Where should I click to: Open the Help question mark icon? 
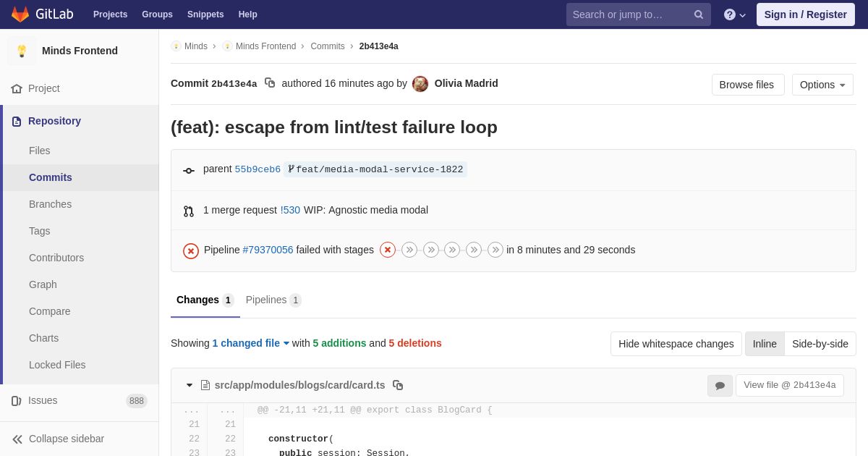(730, 14)
